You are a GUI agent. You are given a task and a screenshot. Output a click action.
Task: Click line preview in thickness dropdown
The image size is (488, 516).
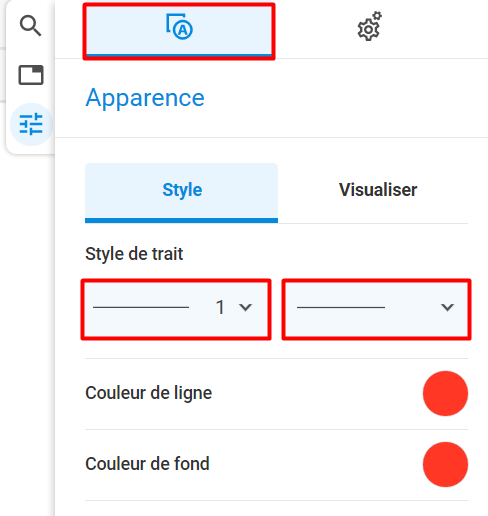click(x=141, y=307)
